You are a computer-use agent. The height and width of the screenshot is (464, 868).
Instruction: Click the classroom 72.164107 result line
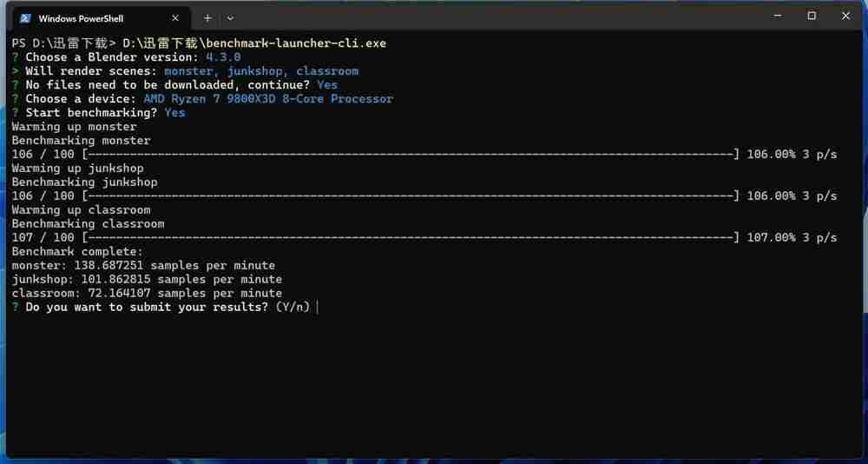coord(147,294)
